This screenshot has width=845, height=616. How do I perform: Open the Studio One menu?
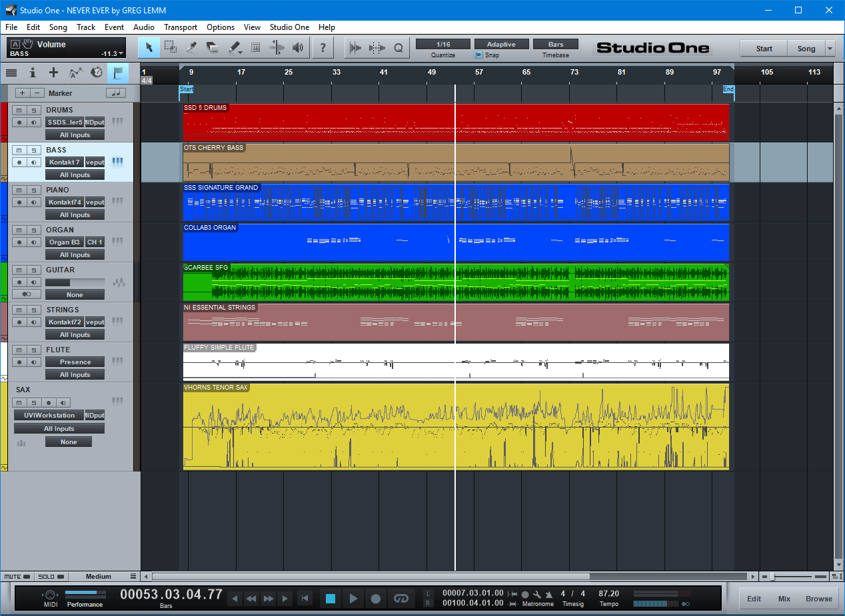coord(289,27)
